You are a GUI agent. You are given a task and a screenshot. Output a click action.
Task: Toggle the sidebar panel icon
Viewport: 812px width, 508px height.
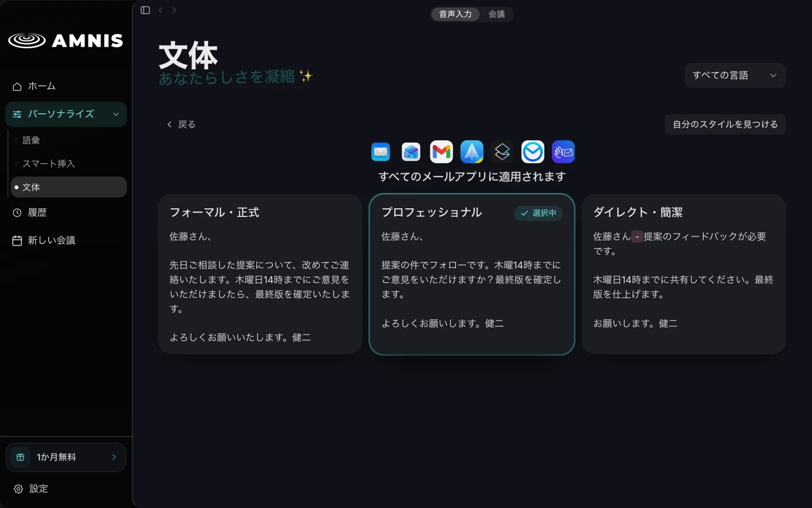[145, 10]
